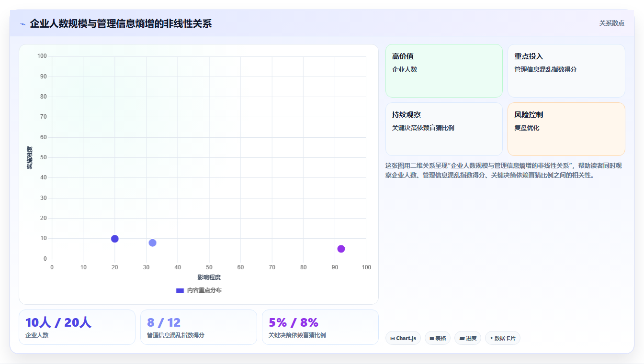Viewport: 644px width, 364px height.
Task: Click 企业人数 text in 高价值 card
Action: pos(405,69)
